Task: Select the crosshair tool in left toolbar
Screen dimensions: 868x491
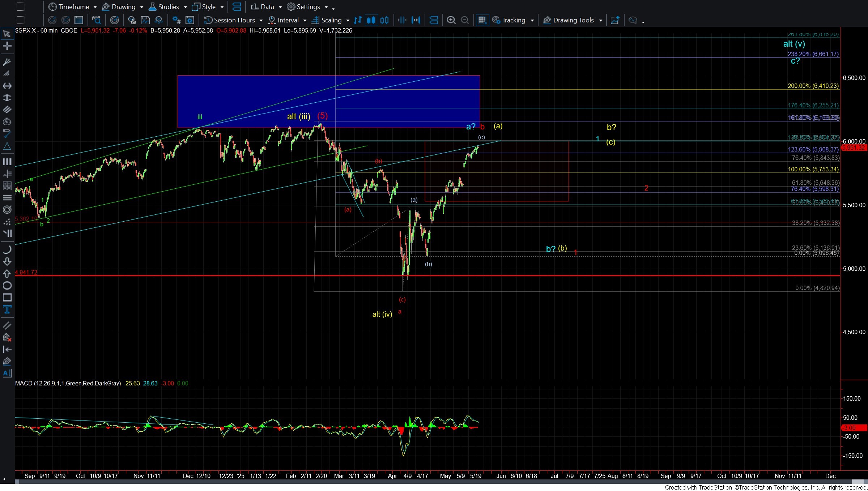Action: coord(7,46)
